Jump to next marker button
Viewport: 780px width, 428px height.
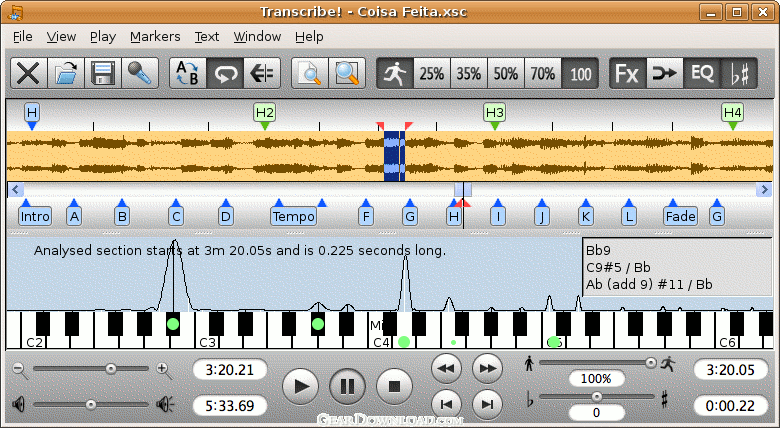pyautogui.click(x=487, y=404)
